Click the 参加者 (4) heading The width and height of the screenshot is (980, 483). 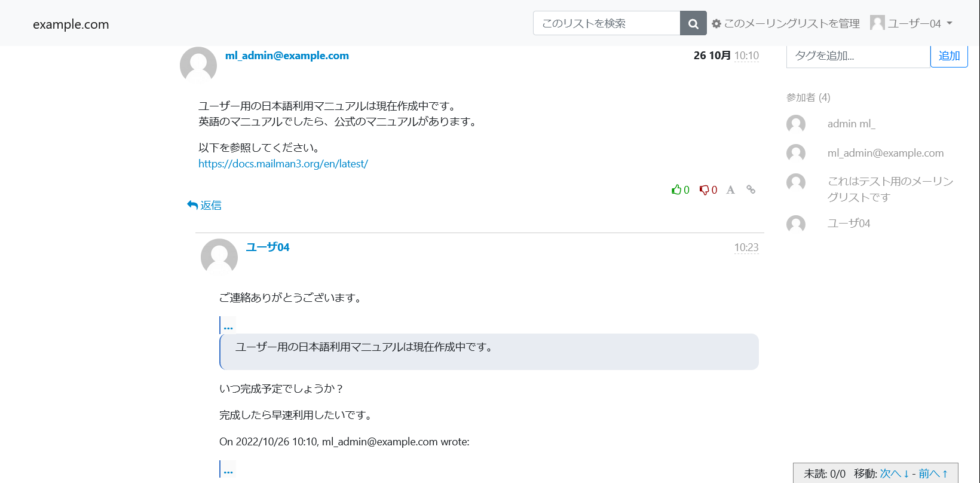pos(808,97)
